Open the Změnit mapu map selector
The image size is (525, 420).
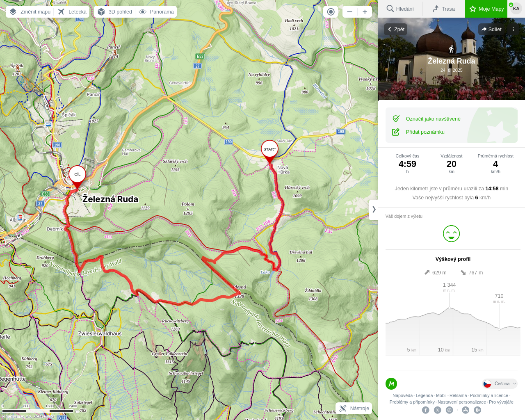30,12
